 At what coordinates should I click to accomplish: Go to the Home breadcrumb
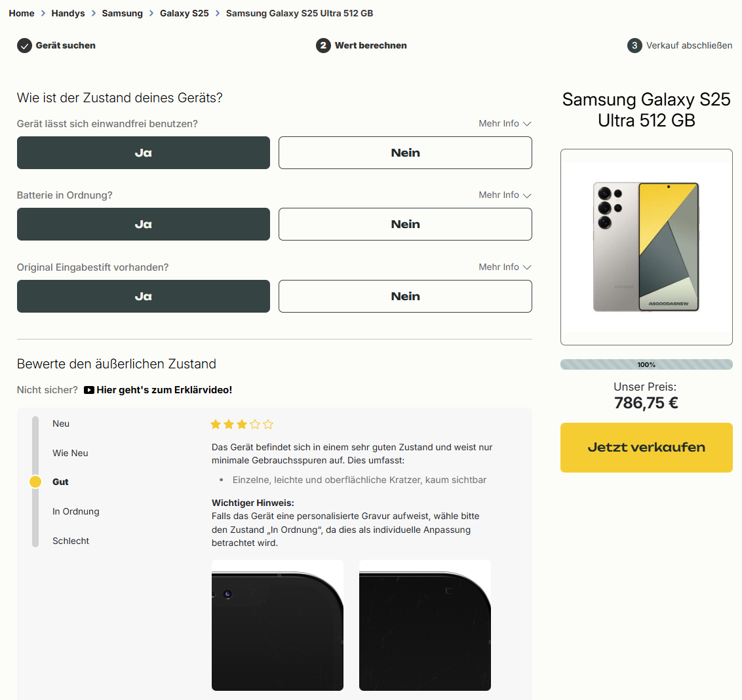pos(22,13)
